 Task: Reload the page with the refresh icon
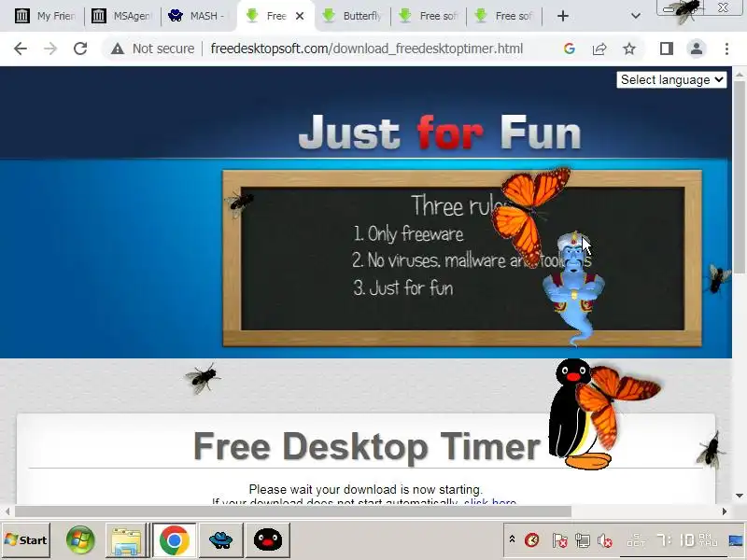(x=80, y=49)
